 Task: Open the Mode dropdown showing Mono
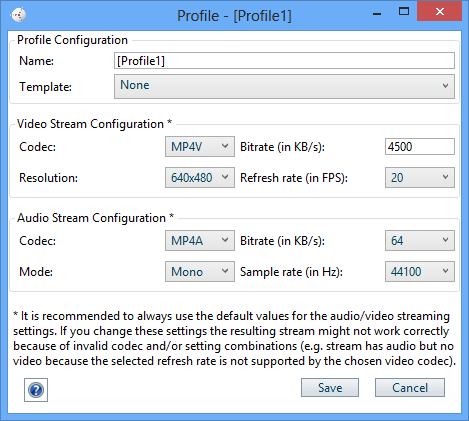pyautogui.click(x=200, y=271)
